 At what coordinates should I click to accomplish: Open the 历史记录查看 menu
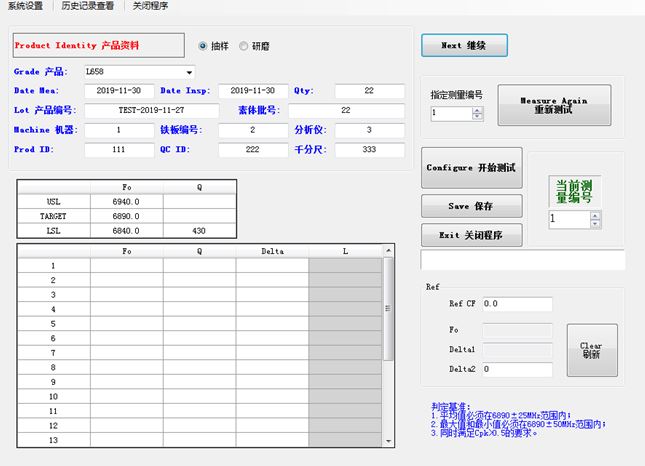[88, 6]
